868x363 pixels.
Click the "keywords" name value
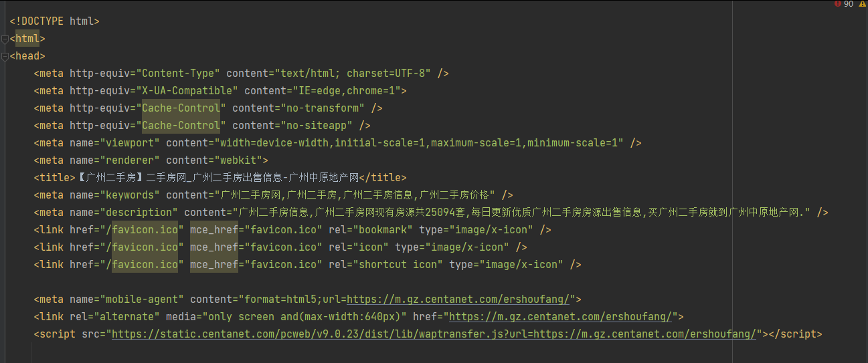point(130,195)
